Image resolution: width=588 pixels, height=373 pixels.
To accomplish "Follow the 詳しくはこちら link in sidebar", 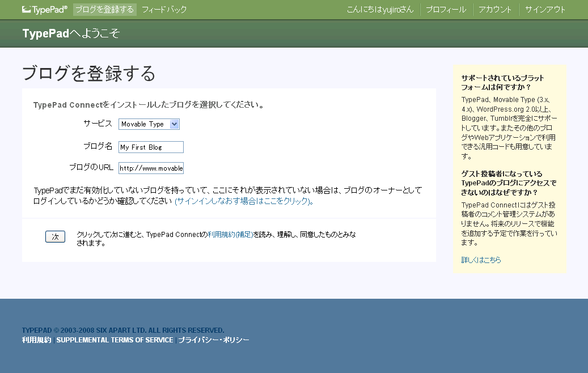I will 481,260.
